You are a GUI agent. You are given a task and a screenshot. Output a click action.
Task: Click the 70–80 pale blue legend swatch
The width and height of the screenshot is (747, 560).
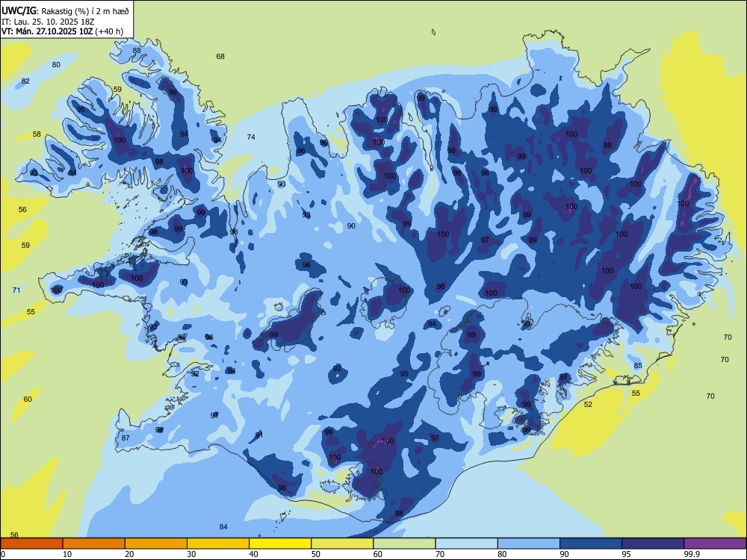(466, 544)
